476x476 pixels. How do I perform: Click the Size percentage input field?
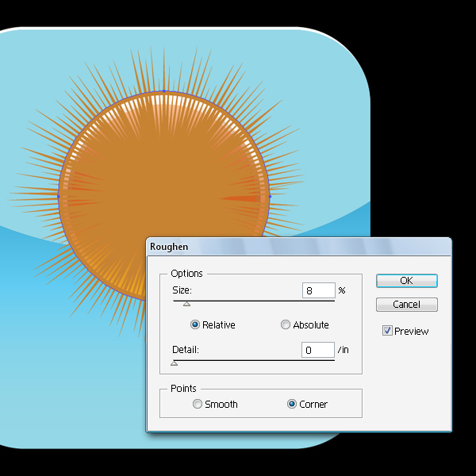(319, 290)
